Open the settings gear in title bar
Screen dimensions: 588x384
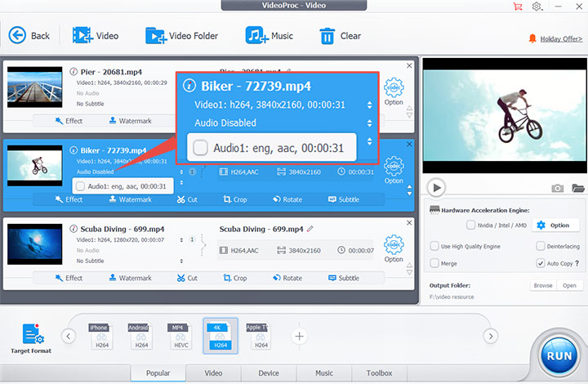[x=537, y=7]
